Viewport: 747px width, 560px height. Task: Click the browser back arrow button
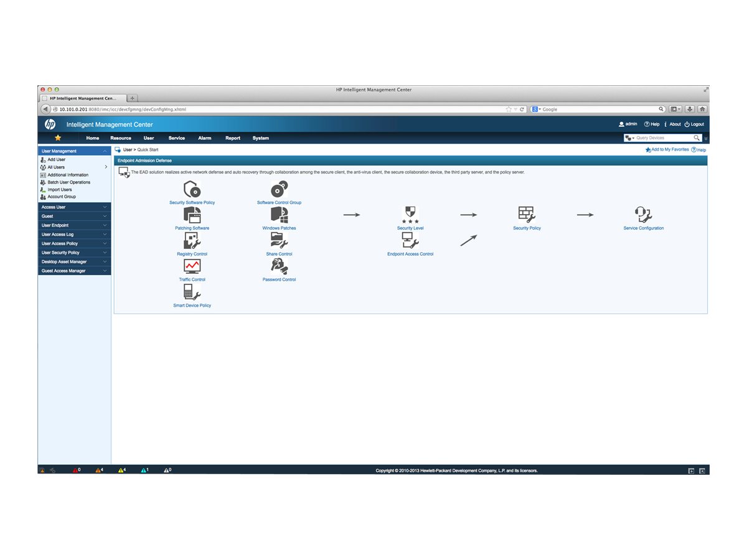coord(46,109)
